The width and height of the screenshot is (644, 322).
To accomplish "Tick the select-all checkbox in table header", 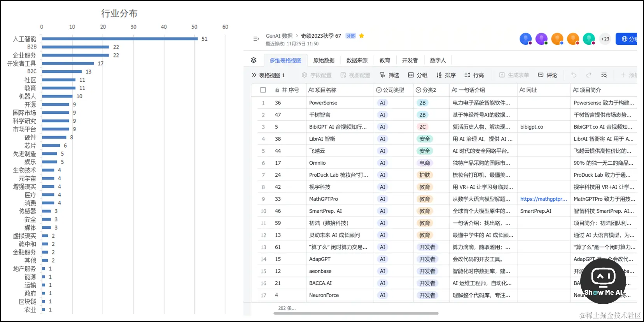I will 263,90.
